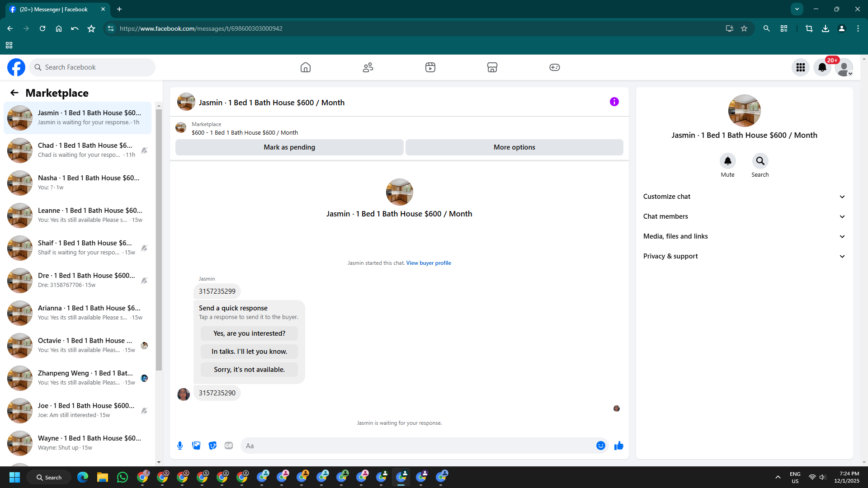
Task: Expand Media, files and links section
Action: (x=745, y=236)
